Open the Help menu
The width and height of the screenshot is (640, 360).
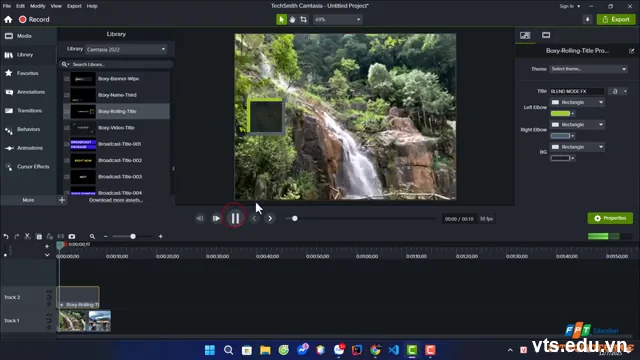[92, 6]
